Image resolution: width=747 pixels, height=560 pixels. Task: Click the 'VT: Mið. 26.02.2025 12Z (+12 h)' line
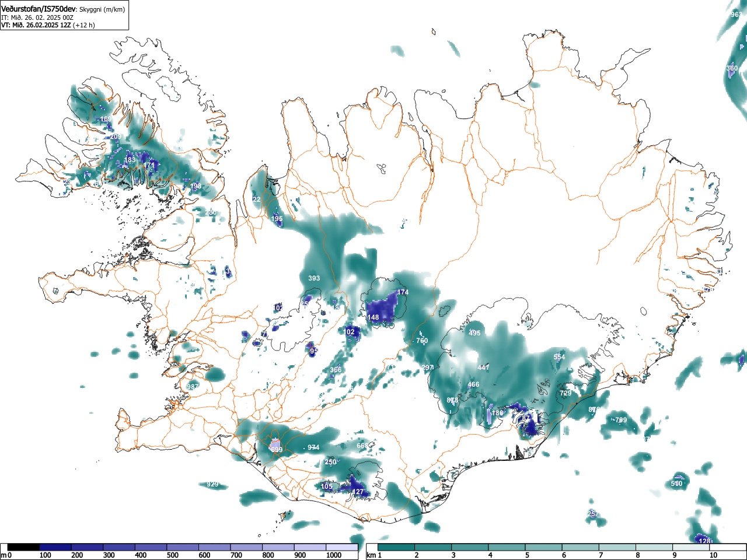[48, 25]
